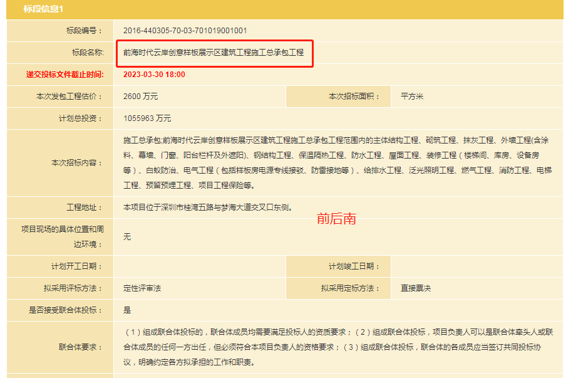
Task: Click the red deadline 2023-03-30 18:00
Action: 154,75
